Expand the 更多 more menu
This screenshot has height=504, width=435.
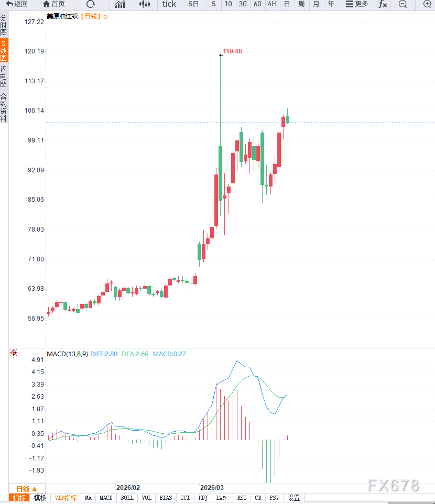(357, 4)
